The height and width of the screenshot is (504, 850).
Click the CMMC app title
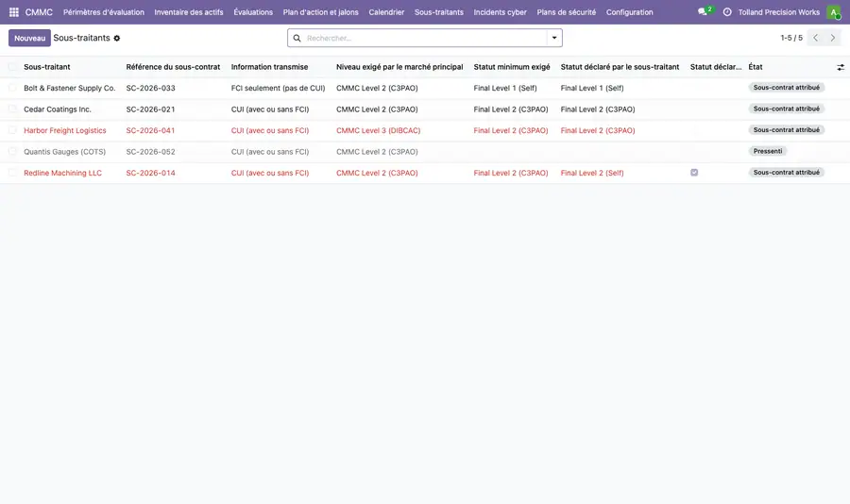[39, 12]
